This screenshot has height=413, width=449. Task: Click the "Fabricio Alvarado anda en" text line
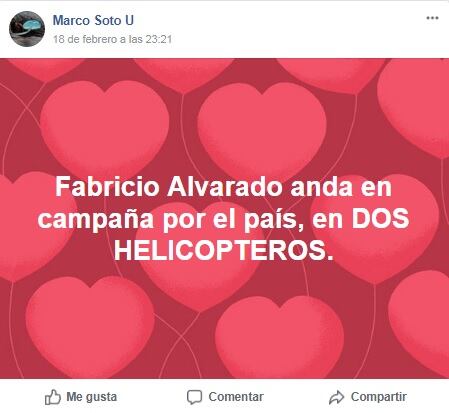[223, 187]
